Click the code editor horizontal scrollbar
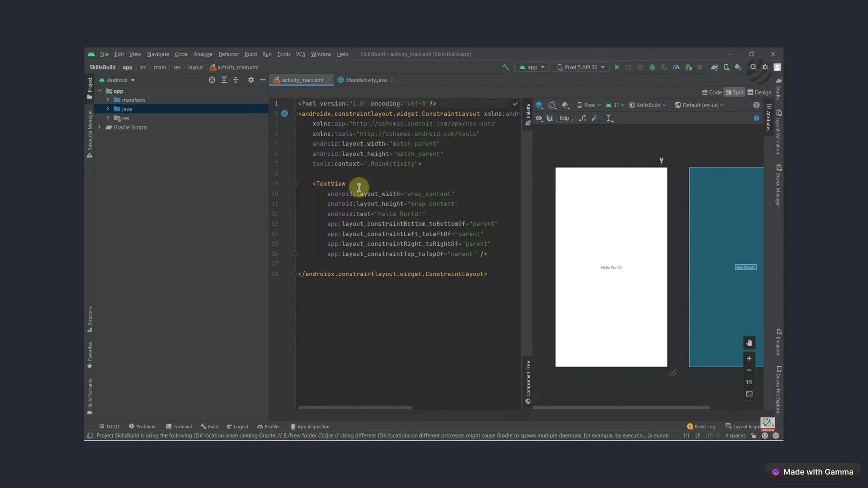The height and width of the screenshot is (488, 868). (355, 408)
